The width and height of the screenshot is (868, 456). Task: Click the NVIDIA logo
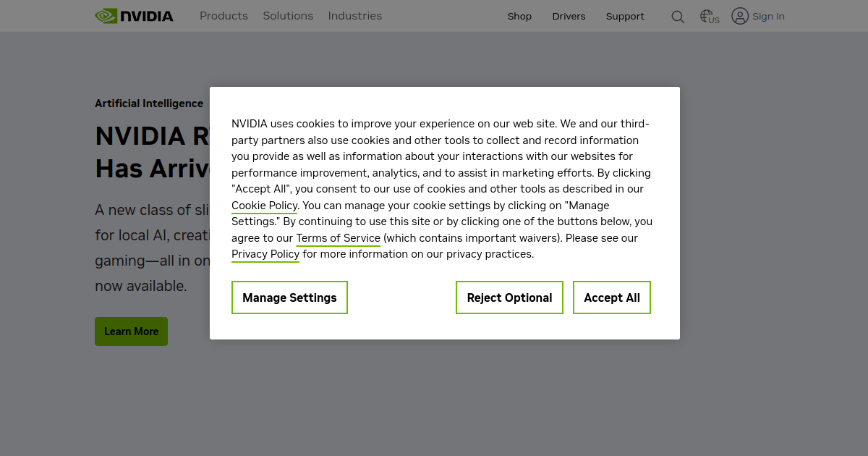click(x=134, y=16)
